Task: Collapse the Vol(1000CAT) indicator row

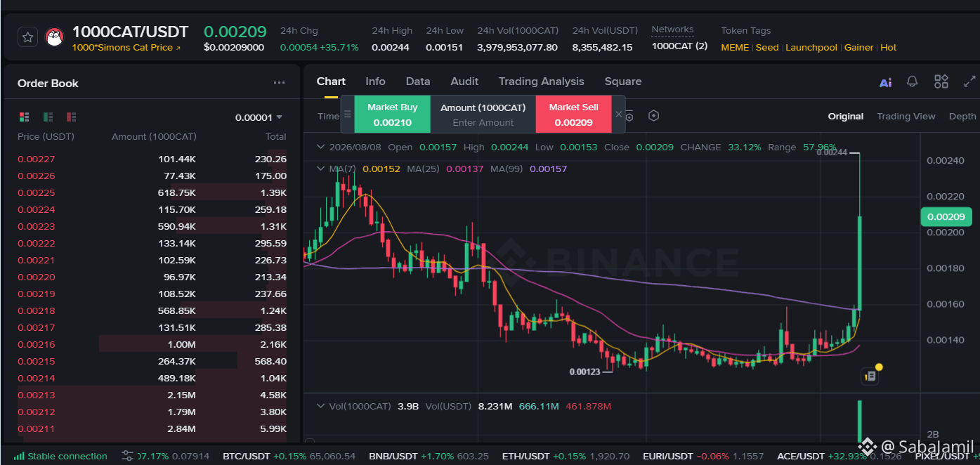Action: click(321, 406)
